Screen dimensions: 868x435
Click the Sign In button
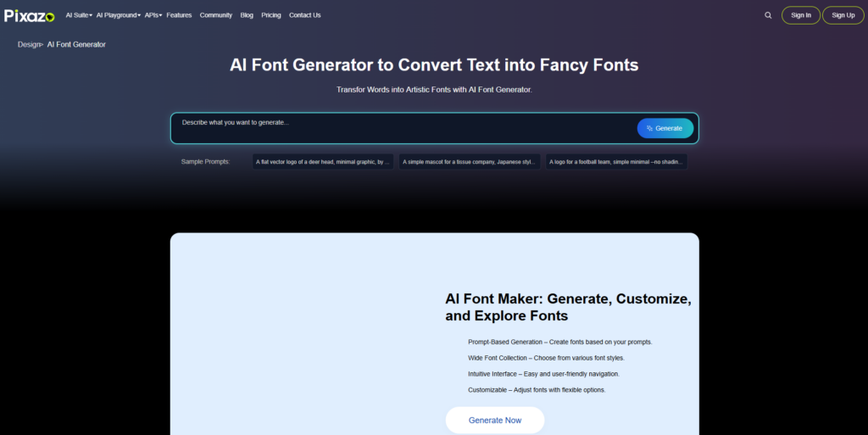pos(801,15)
